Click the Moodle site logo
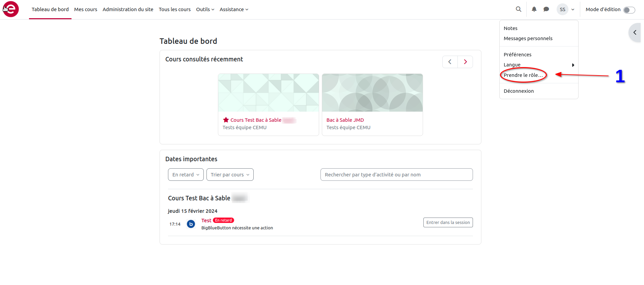 point(11,9)
